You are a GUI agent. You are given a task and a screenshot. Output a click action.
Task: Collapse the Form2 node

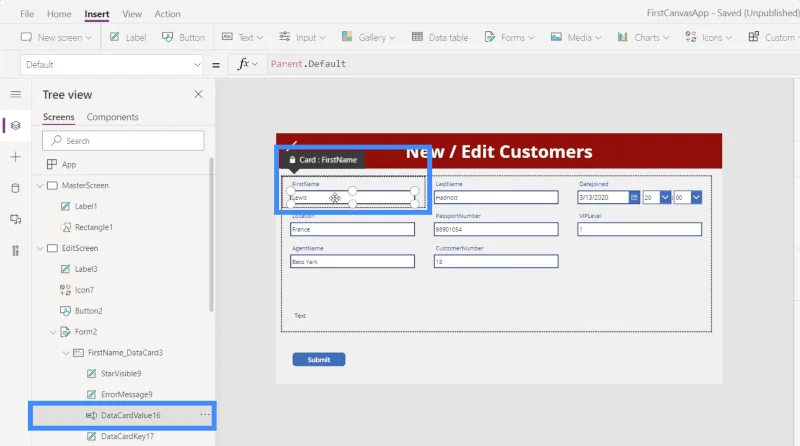tap(53, 332)
